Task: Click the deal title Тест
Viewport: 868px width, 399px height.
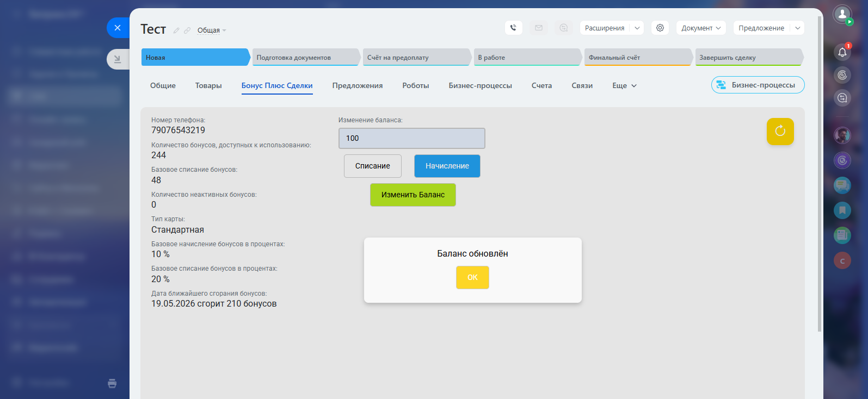Action: tap(153, 29)
